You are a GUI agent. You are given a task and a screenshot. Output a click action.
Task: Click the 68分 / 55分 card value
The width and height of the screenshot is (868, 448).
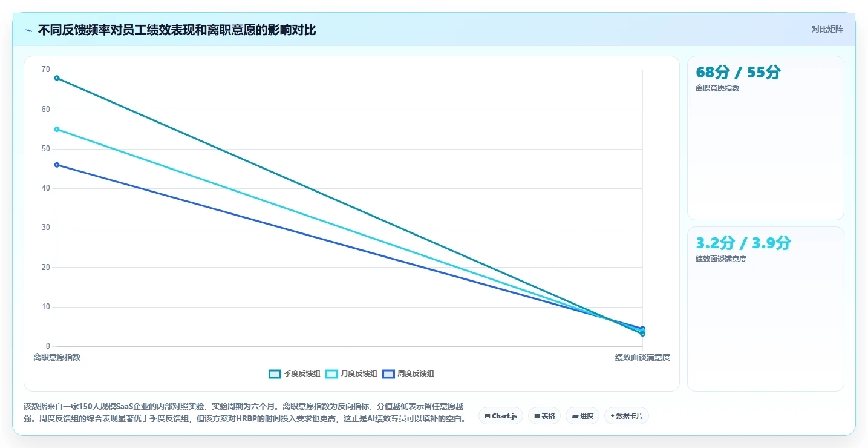[738, 72]
